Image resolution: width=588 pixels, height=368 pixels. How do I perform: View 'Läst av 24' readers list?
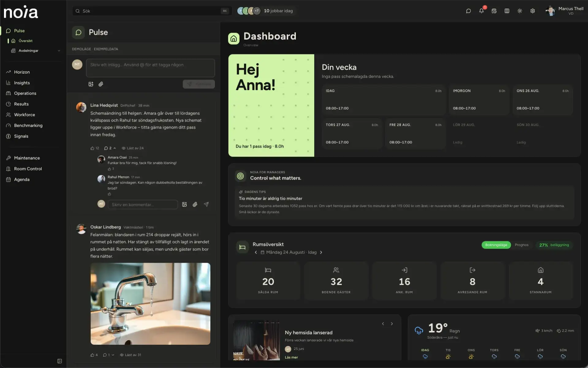133,148
